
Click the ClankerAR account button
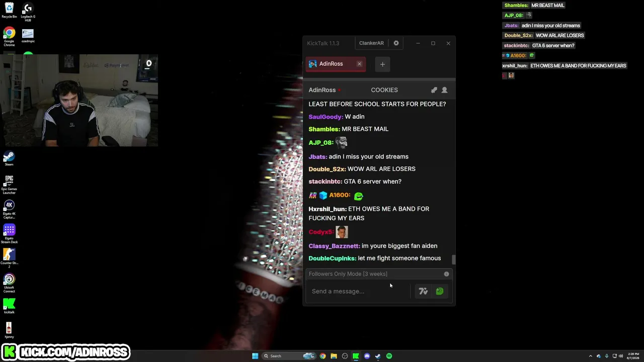pos(371,43)
